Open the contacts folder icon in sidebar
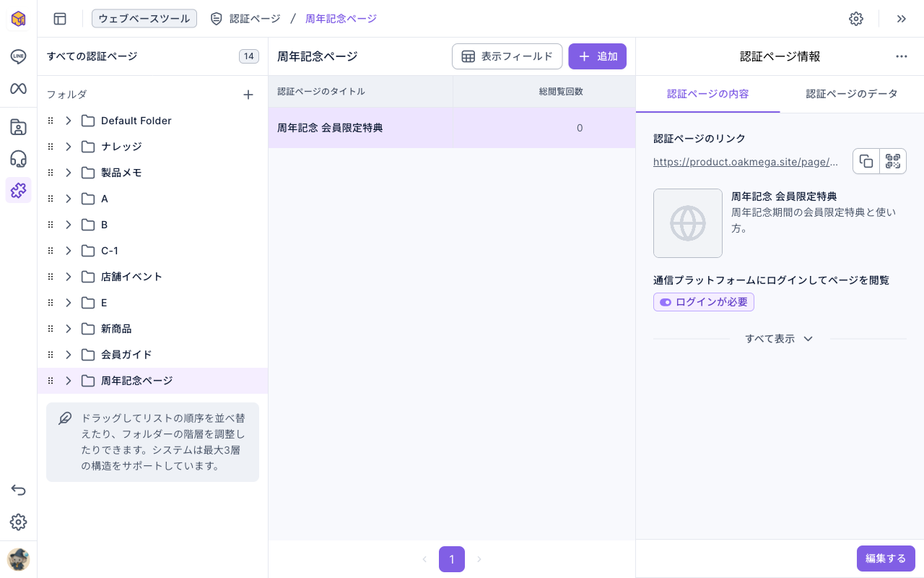The width and height of the screenshot is (924, 578). (18, 128)
